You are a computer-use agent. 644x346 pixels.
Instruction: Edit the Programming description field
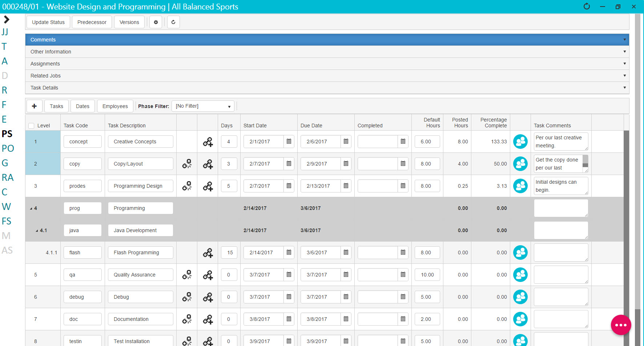[x=140, y=208]
